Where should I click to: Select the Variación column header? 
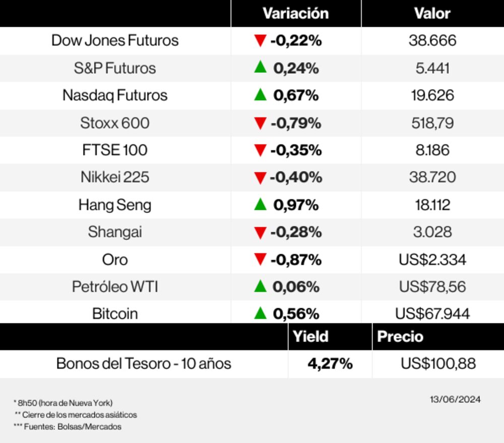(x=295, y=14)
